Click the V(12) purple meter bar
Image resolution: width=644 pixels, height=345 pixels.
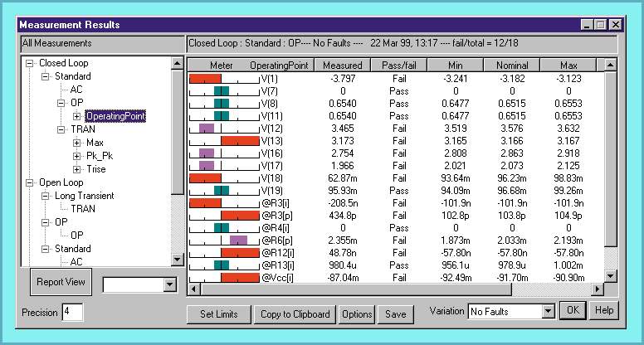pyautogui.click(x=207, y=129)
